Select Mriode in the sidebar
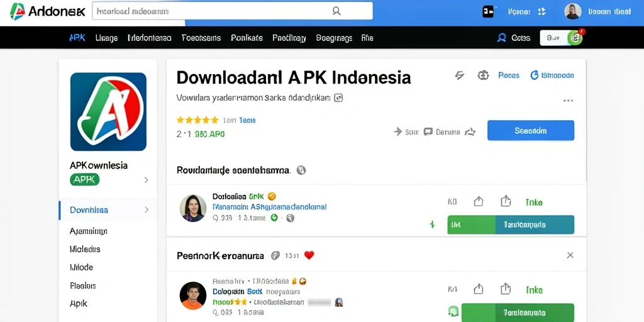This screenshot has width=644, height=322. 81,267
